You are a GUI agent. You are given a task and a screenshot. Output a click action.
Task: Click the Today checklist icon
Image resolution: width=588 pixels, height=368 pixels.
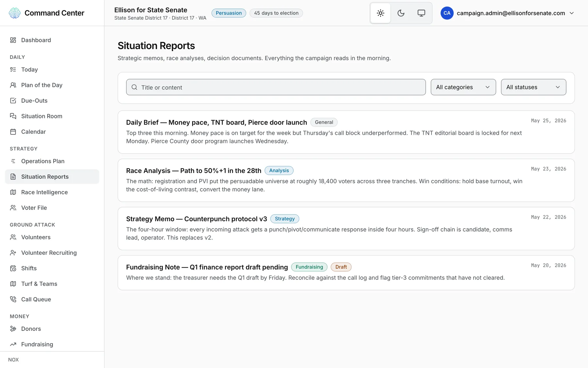click(13, 70)
